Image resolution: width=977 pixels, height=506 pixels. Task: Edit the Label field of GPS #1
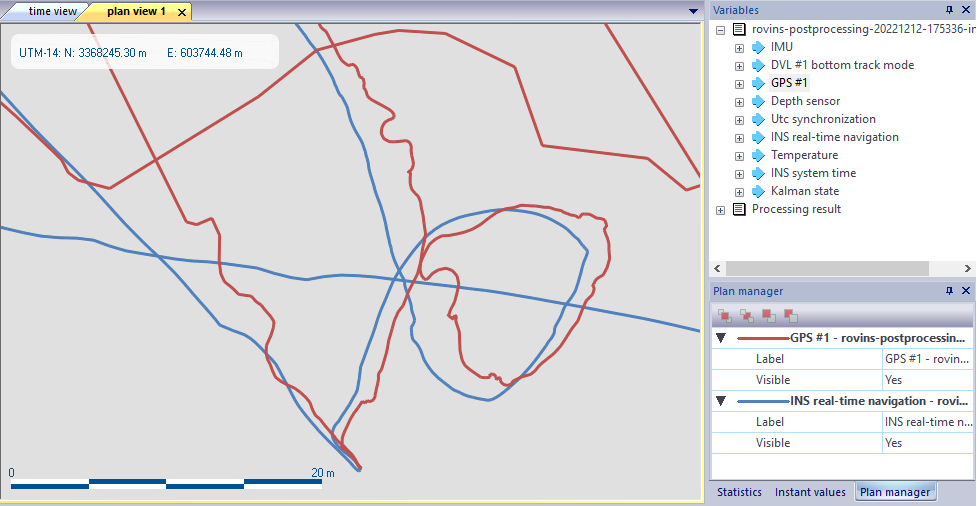tap(927, 358)
